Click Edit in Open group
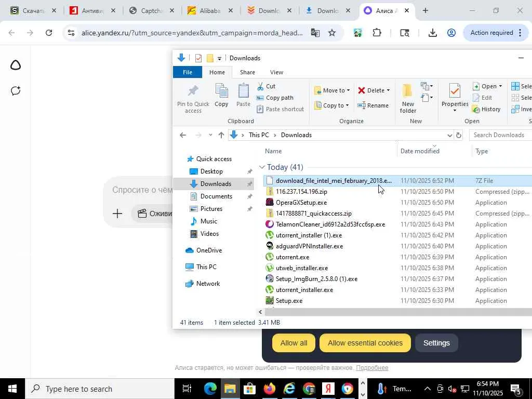Viewport: 532px width, 399px height. point(483,98)
